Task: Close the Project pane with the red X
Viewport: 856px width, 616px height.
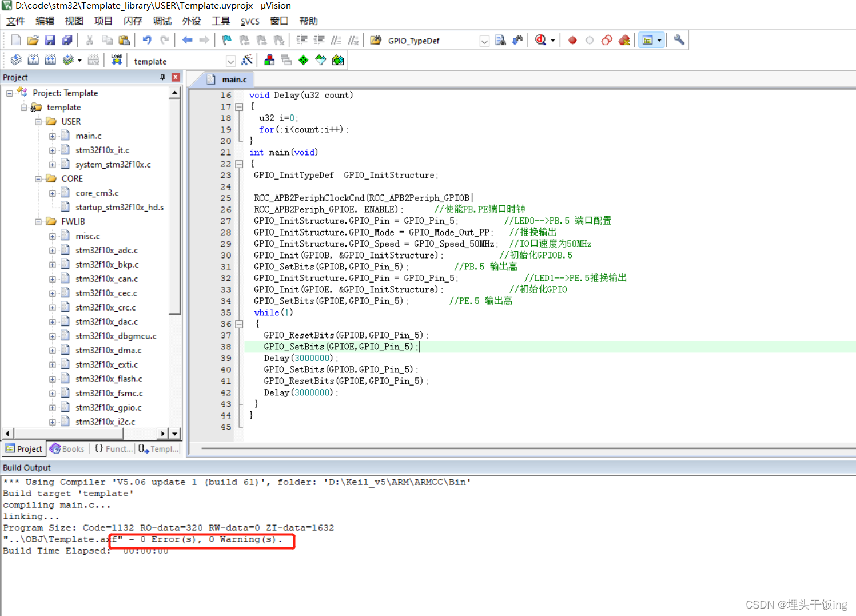Action: (x=176, y=77)
